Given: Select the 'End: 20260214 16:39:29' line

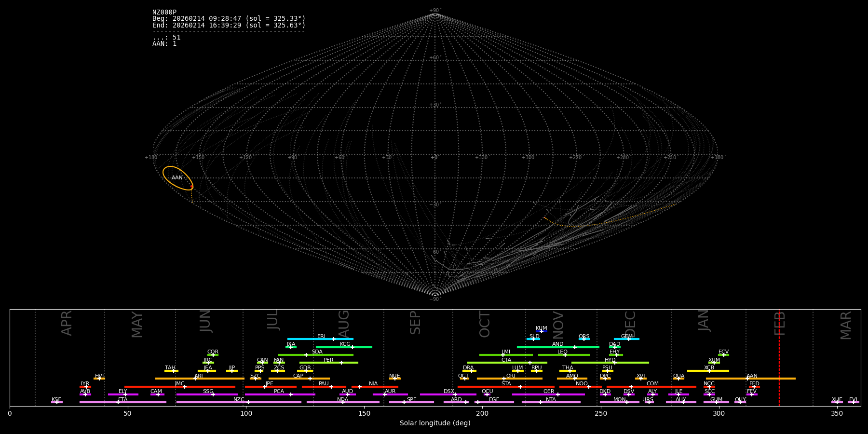Looking at the screenshot, I should [x=229, y=25].
